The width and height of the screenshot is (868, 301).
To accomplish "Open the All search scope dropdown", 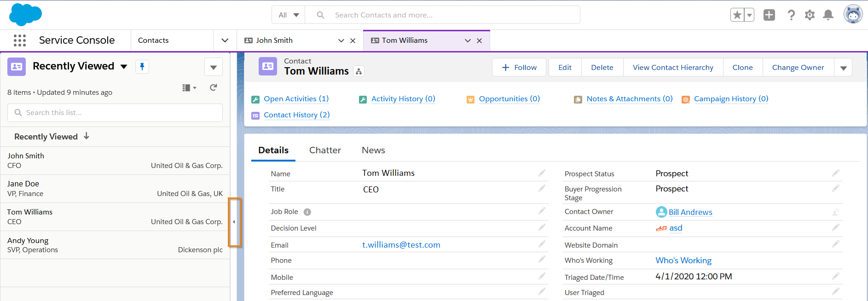I will (x=289, y=15).
